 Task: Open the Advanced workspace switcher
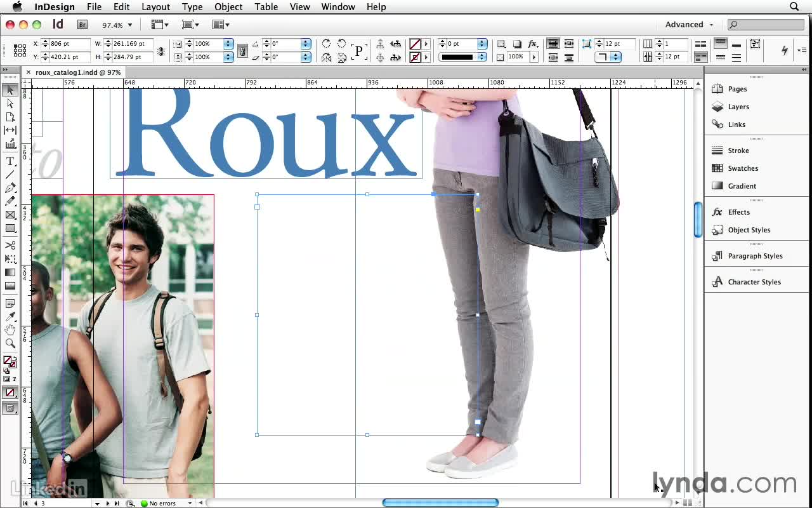tap(689, 25)
